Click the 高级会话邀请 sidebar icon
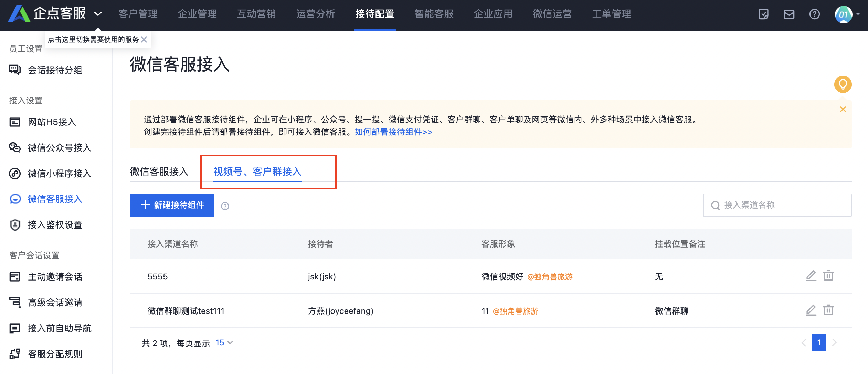Viewport: 868px width, 374px height. click(15, 302)
